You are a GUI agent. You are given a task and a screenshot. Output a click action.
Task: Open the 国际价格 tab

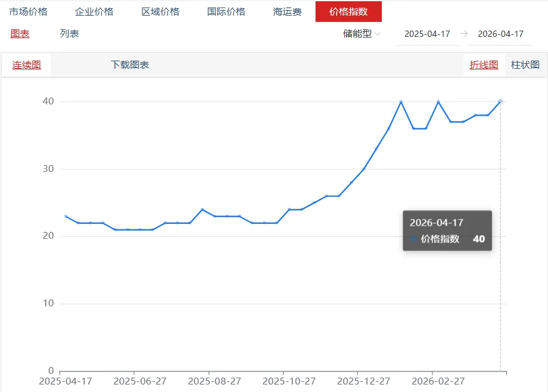pos(226,11)
